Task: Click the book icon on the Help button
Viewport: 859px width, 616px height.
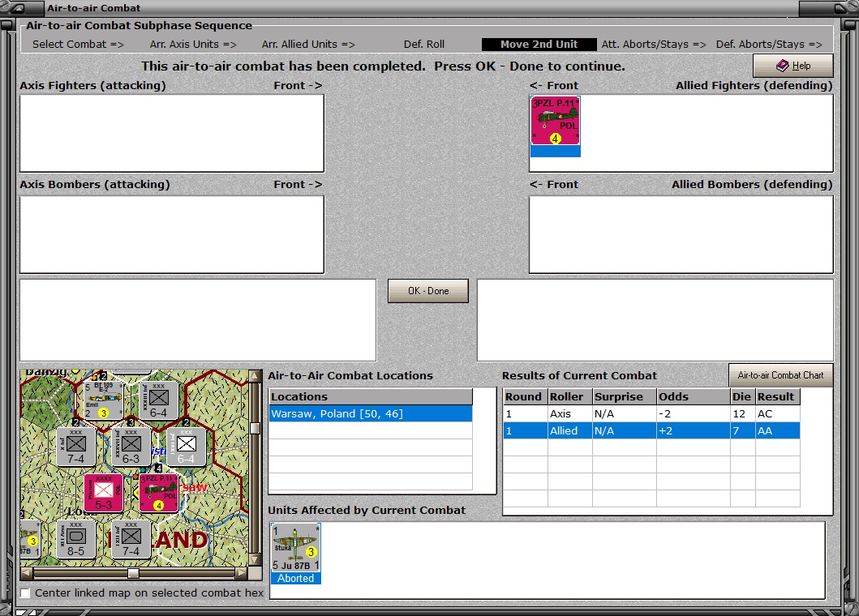Action: click(x=782, y=66)
